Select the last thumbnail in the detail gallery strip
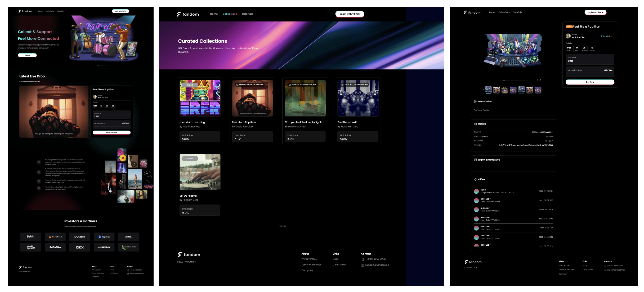Viewport: 644px width, 292px height. [x=538, y=90]
